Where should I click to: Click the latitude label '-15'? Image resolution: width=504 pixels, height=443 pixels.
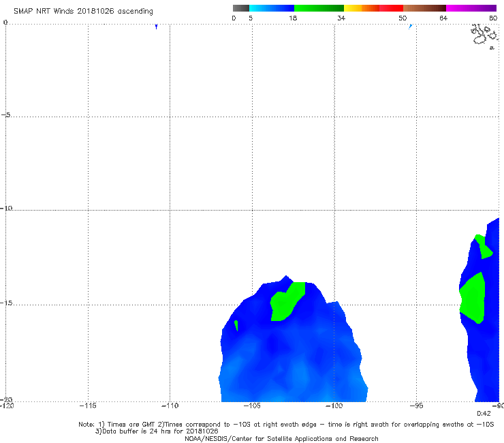click(6, 303)
